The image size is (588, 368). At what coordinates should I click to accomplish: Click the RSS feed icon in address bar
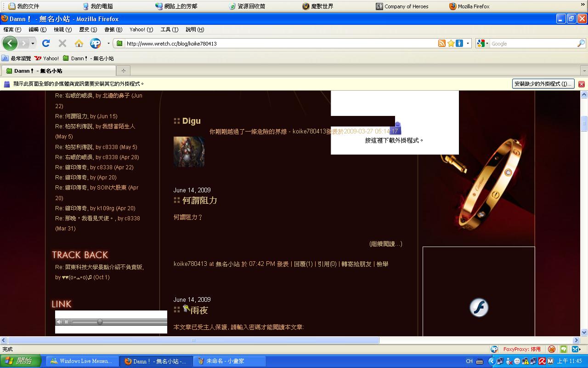(x=441, y=43)
